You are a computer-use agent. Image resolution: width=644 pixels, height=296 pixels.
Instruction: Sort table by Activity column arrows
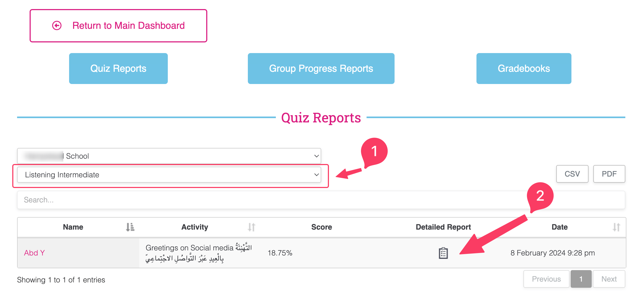tap(251, 227)
